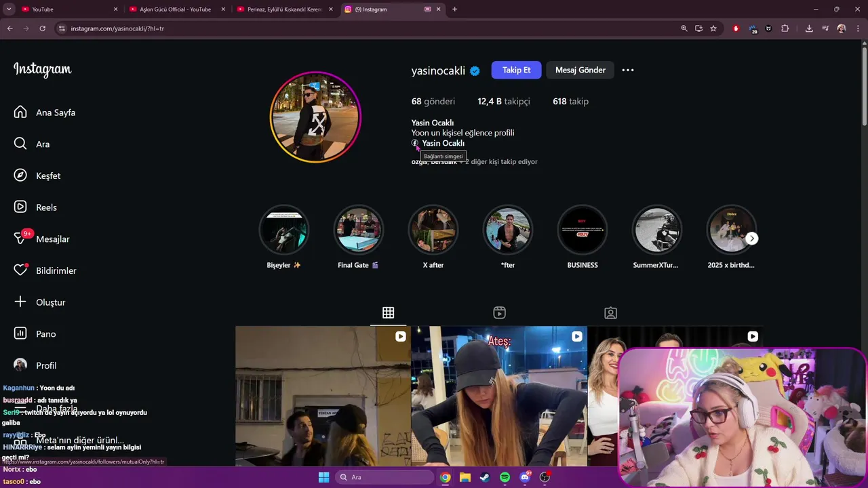This screenshot has width=868, height=488.
Task: Open the Chrome three-dot menu
Action: tap(858, 28)
